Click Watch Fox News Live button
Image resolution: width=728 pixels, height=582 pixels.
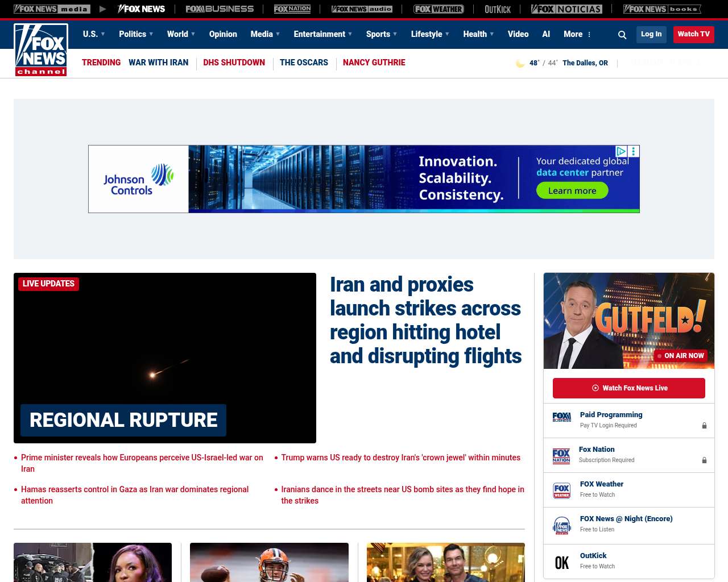click(629, 388)
